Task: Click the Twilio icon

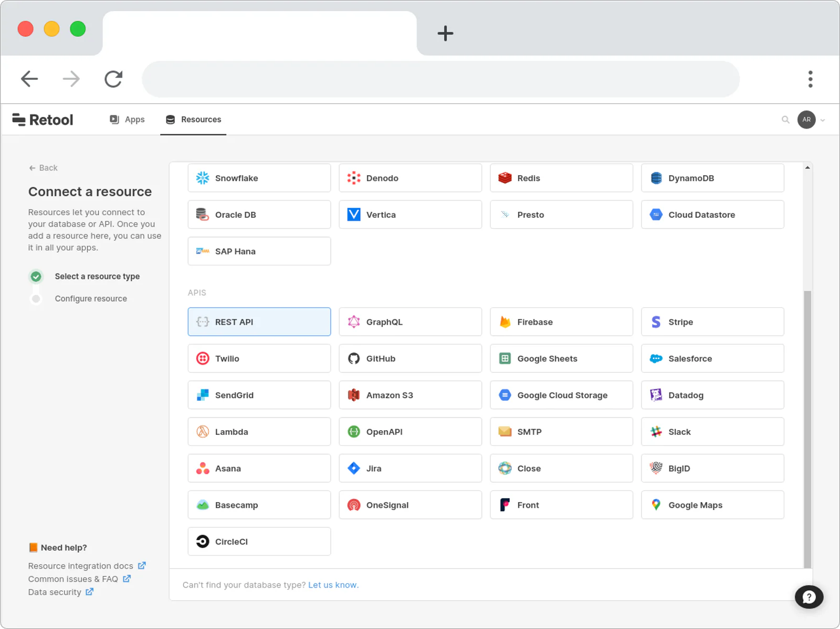Action: [x=203, y=358]
